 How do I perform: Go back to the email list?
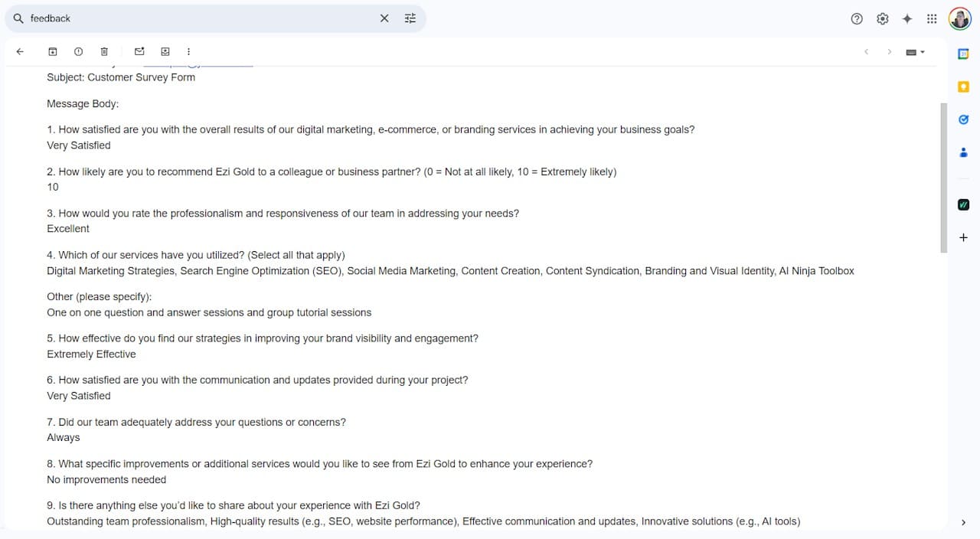tap(20, 51)
